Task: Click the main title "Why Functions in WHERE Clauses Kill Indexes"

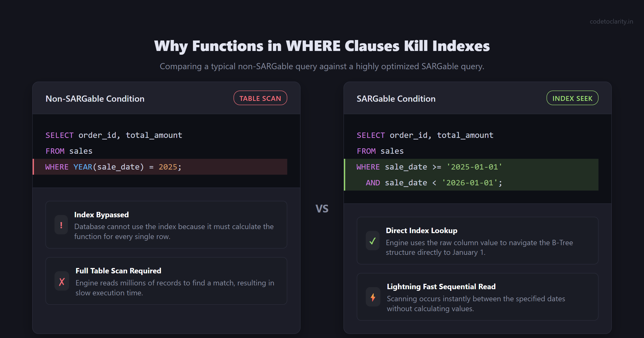Action: (x=322, y=46)
